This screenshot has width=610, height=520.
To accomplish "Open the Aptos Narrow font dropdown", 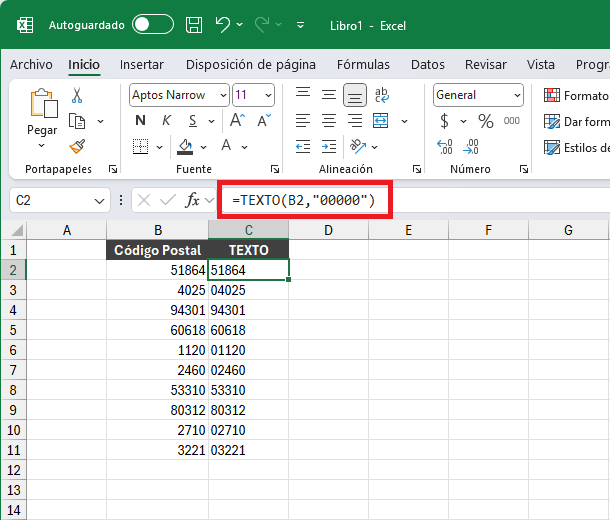I will coord(223,95).
